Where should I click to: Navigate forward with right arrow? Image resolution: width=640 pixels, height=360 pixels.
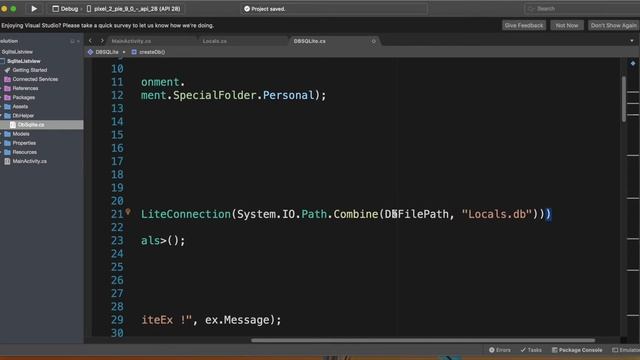click(102, 41)
